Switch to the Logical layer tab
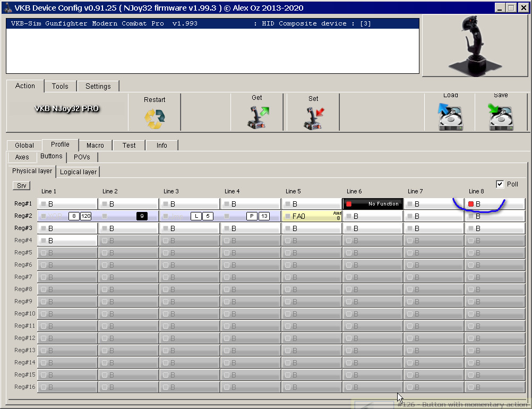532x409 pixels. pos(79,172)
